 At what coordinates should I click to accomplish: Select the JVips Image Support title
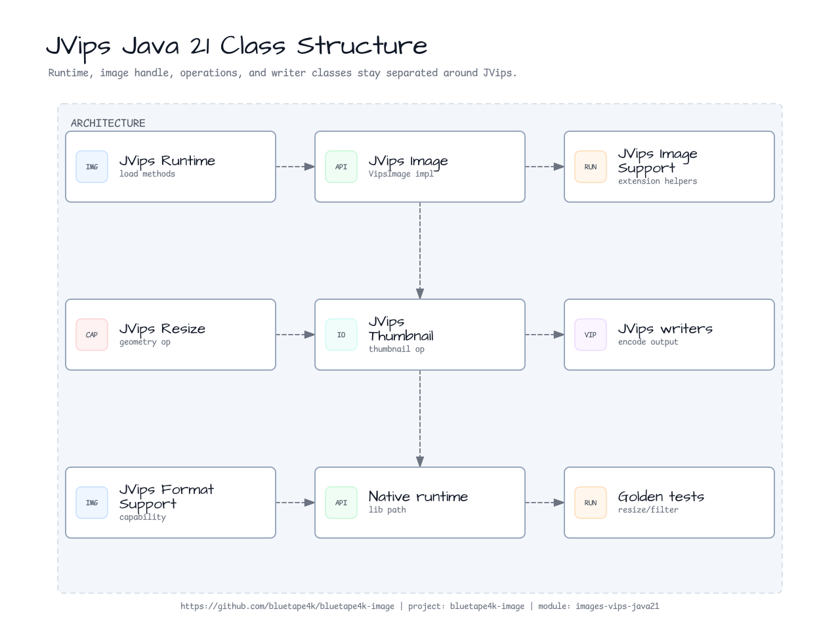[x=658, y=161]
